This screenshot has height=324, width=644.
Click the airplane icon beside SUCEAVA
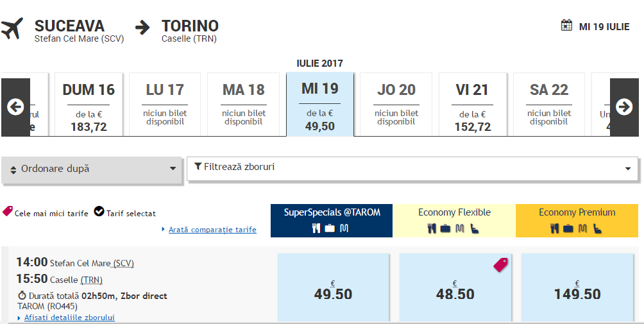coord(12,29)
